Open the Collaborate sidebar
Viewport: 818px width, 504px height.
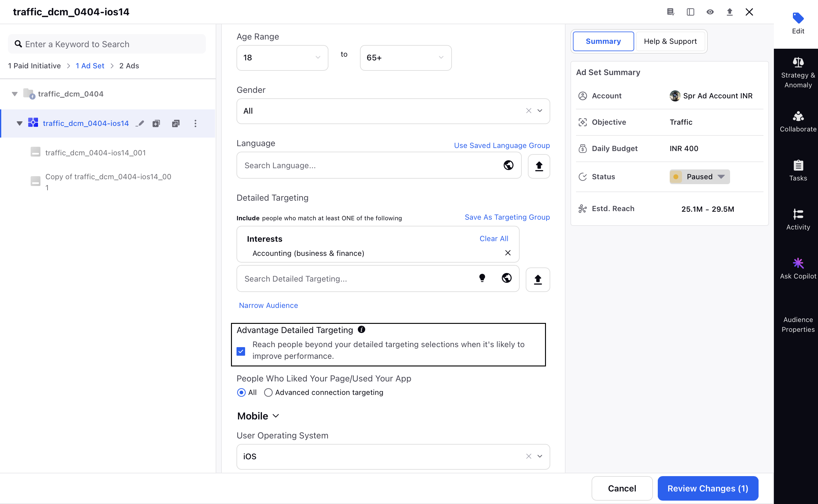[x=798, y=122]
